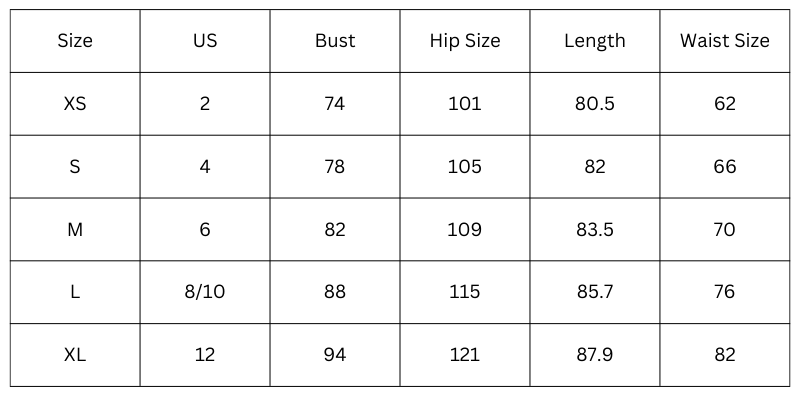Select the waist size 62 cell
Image resolution: width=800 pixels, height=400 pixels.
click(x=725, y=104)
